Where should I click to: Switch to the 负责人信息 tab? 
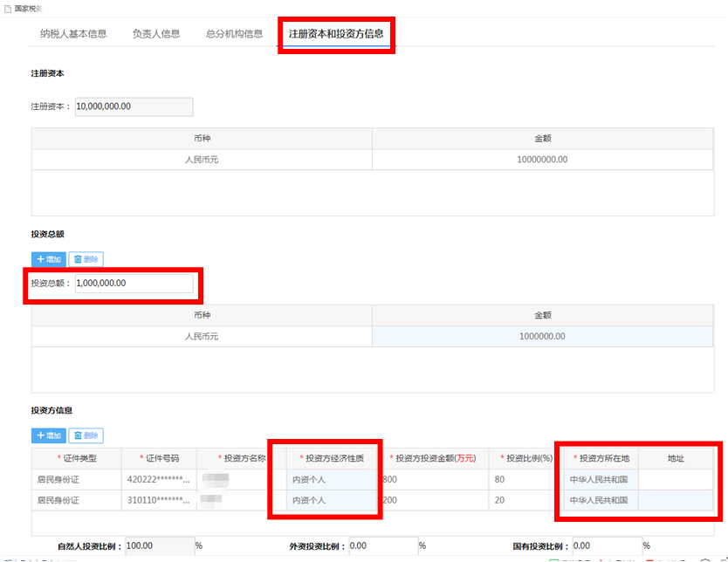coord(156,34)
